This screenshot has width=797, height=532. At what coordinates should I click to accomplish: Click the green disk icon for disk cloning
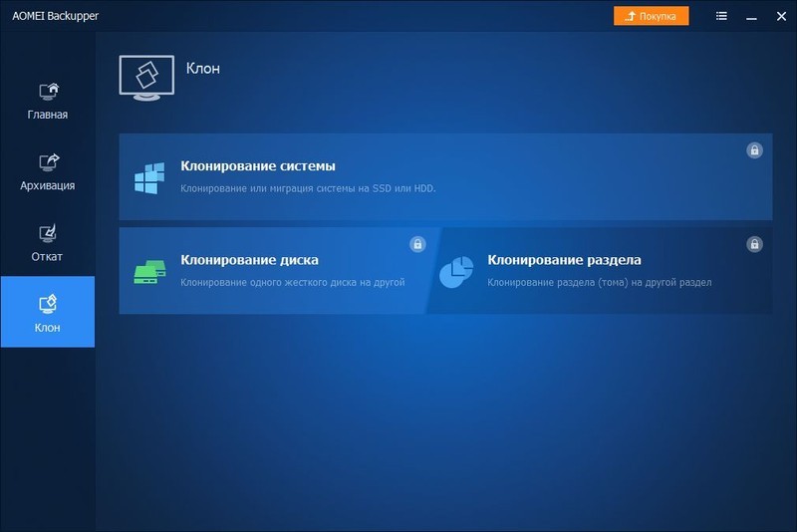(x=148, y=272)
